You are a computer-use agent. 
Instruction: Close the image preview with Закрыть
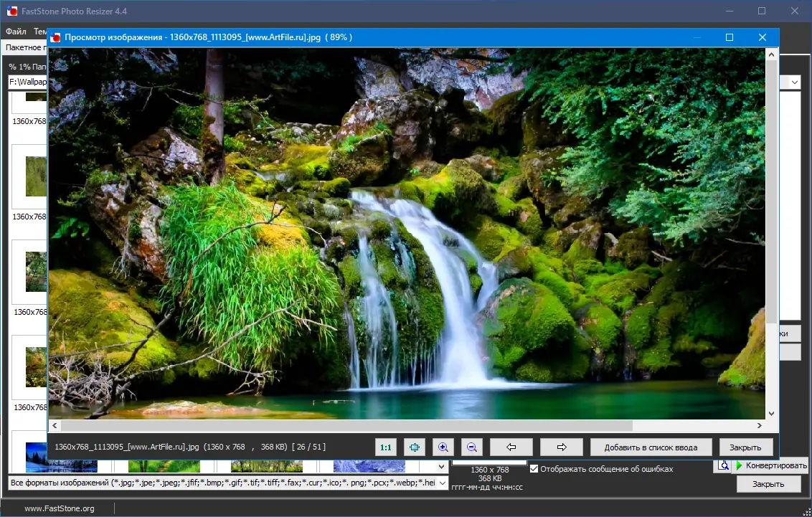[745, 447]
